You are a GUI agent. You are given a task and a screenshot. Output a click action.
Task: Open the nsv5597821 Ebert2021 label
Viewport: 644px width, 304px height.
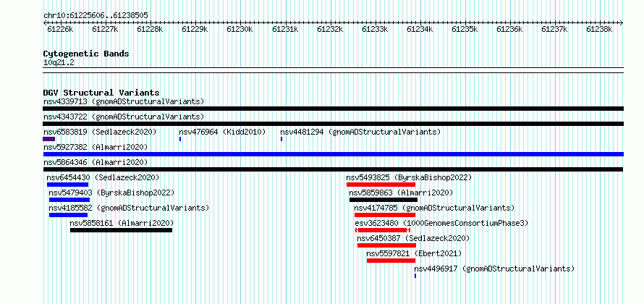click(x=414, y=253)
